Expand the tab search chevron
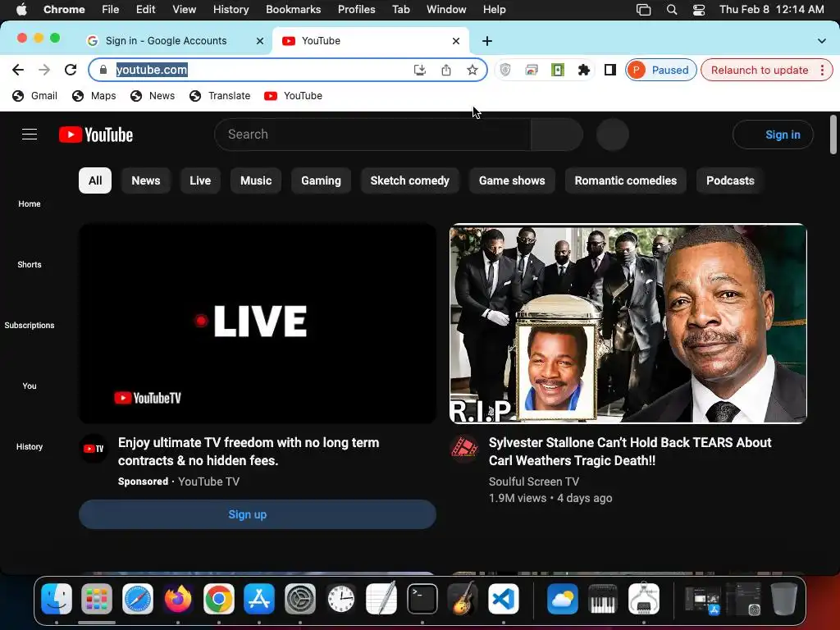Screen dimensions: 840x630 (x=821, y=41)
